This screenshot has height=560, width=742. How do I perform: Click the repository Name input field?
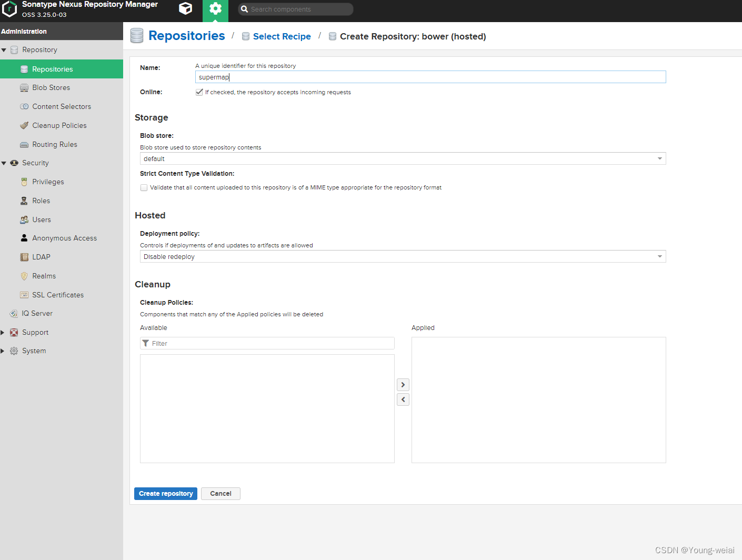(x=430, y=77)
